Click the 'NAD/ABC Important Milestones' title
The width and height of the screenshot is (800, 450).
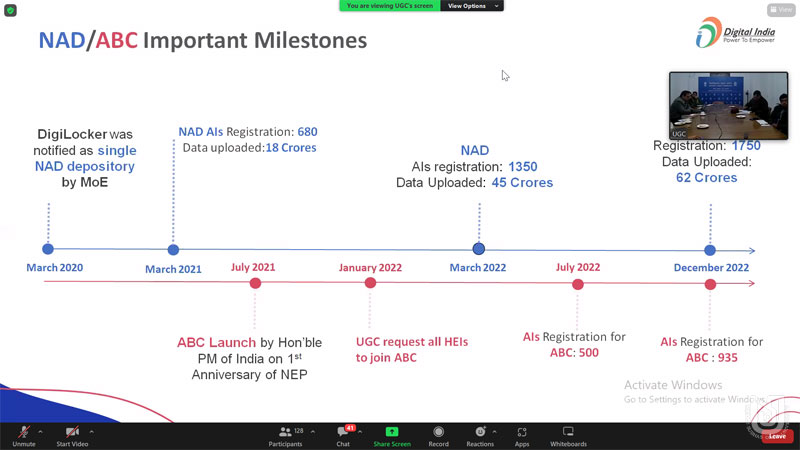pyautogui.click(x=203, y=40)
